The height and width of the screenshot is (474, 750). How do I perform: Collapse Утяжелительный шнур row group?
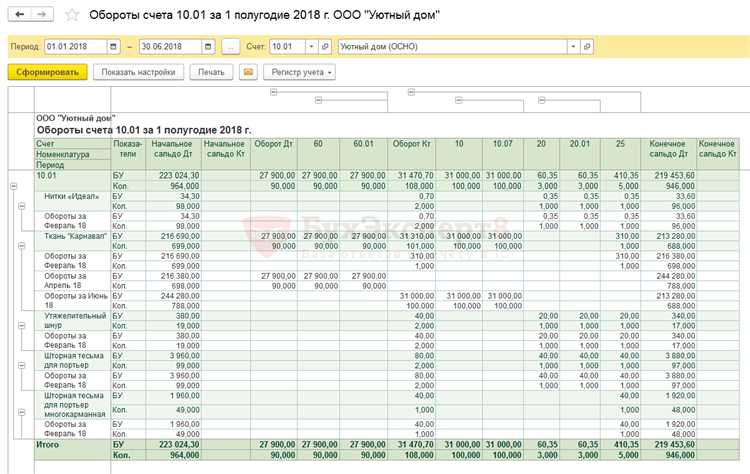[22, 326]
